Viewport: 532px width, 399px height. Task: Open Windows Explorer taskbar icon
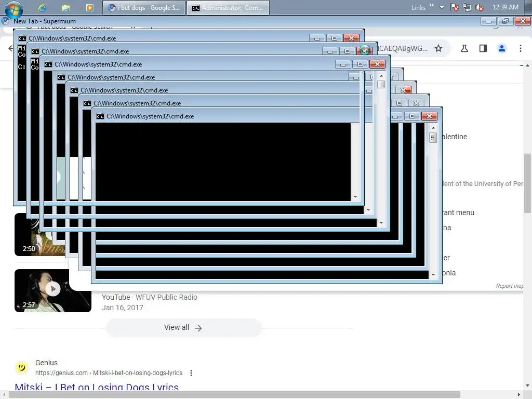[66, 7]
